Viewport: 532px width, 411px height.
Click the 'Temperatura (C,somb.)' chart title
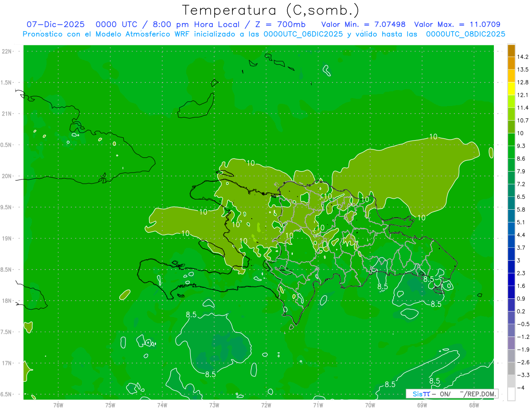270,10
